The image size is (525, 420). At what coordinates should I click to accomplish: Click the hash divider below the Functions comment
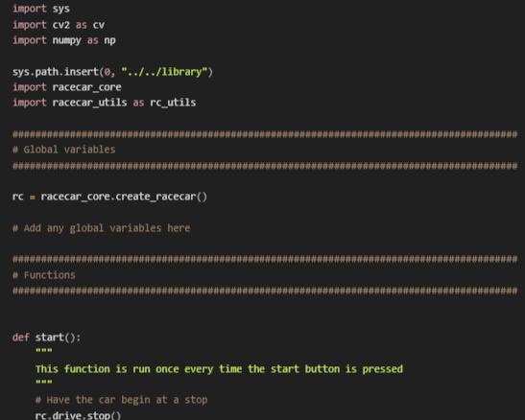[x=265, y=291]
